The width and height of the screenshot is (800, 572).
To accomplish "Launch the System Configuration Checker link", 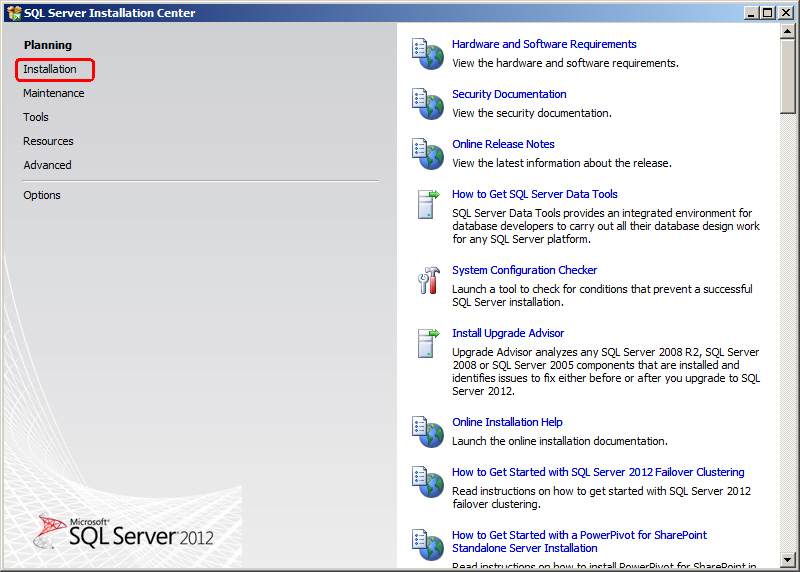I will [524, 270].
